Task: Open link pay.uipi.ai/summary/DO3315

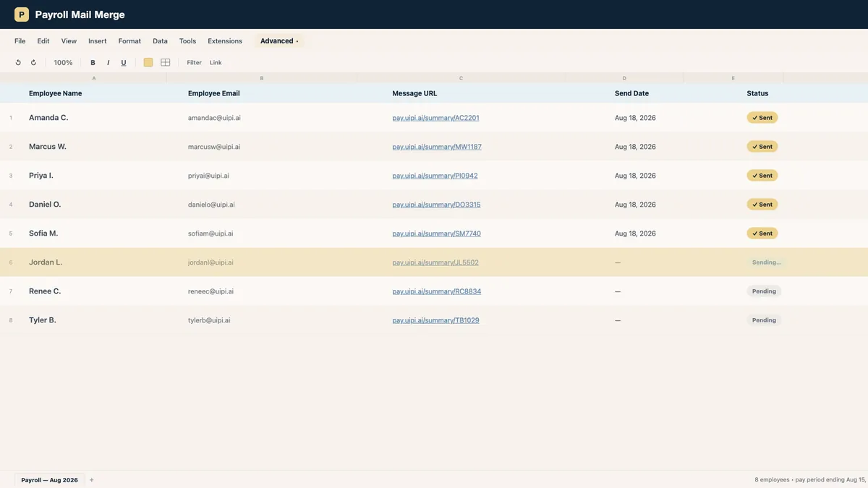Action: pyautogui.click(x=436, y=205)
